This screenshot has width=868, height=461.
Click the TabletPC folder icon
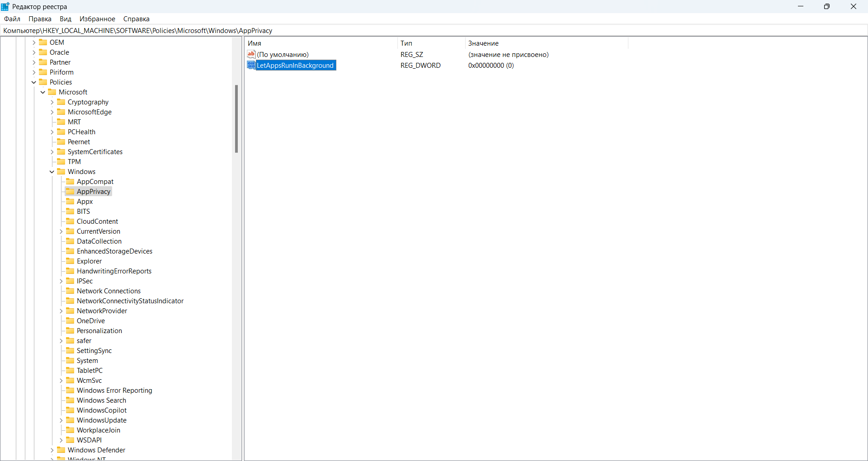[70, 370]
